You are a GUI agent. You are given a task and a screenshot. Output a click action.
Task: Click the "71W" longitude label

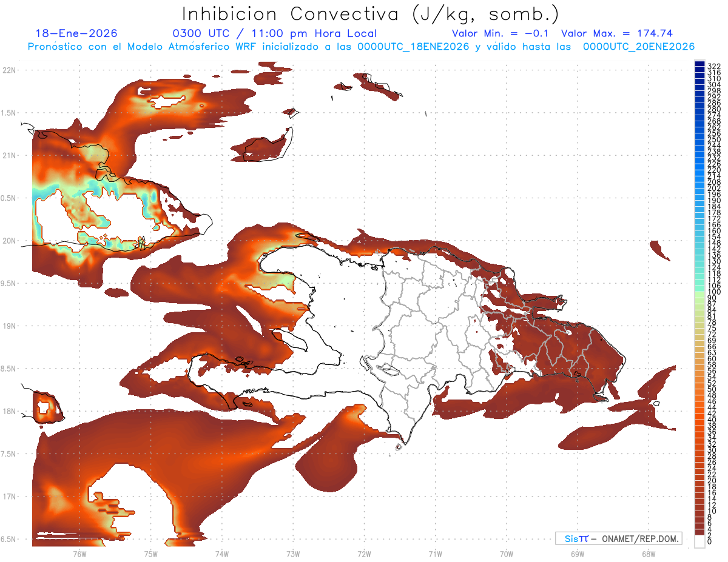[435, 554]
